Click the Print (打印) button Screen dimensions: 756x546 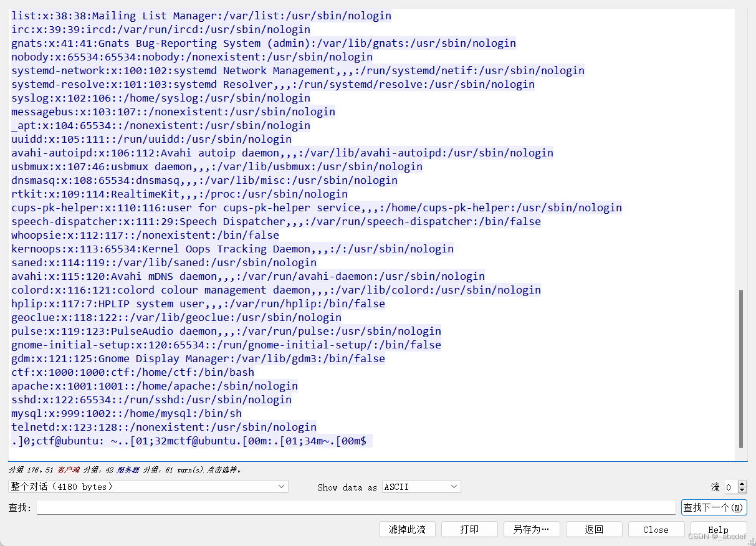(x=469, y=529)
